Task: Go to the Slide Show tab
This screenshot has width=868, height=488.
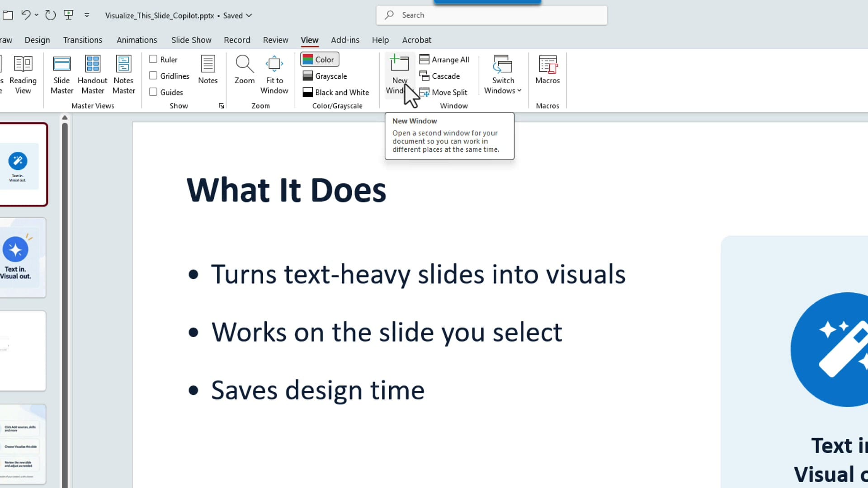Action: (x=191, y=40)
